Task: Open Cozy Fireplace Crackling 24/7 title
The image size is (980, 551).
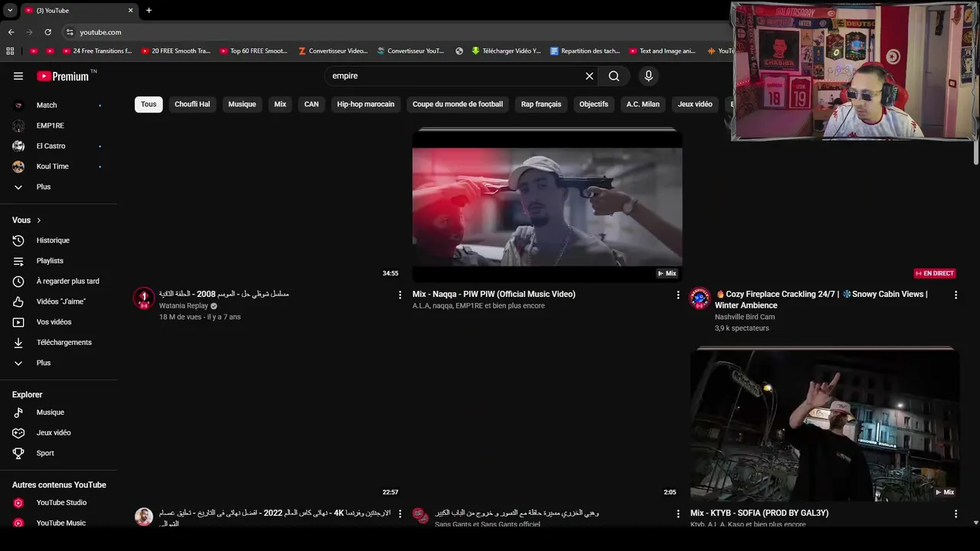Action: pos(822,299)
